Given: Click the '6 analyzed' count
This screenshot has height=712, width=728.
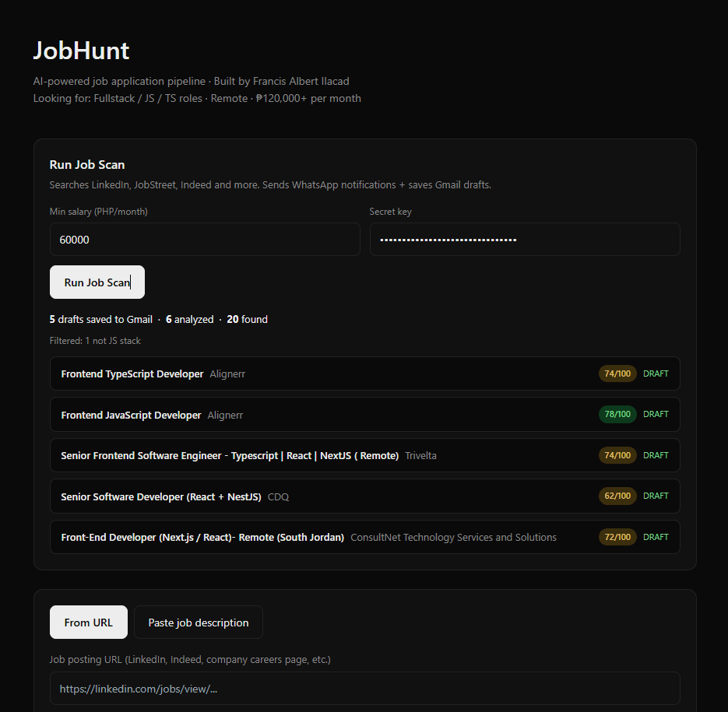Looking at the screenshot, I should pos(189,319).
